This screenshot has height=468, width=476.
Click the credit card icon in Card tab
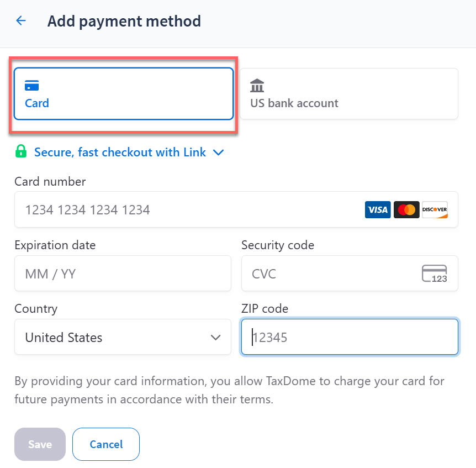(x=32, y=86)
